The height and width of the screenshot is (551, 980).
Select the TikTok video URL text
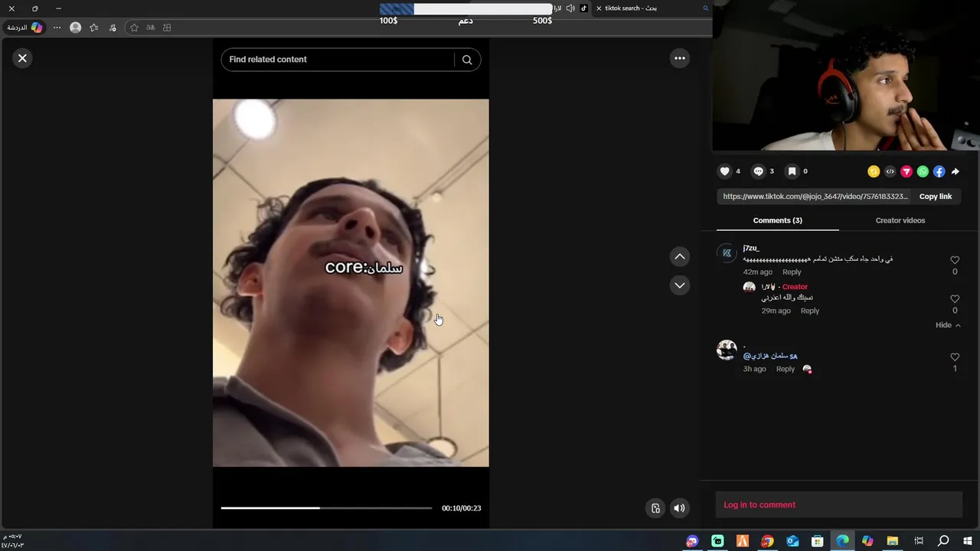coord(815,197)
